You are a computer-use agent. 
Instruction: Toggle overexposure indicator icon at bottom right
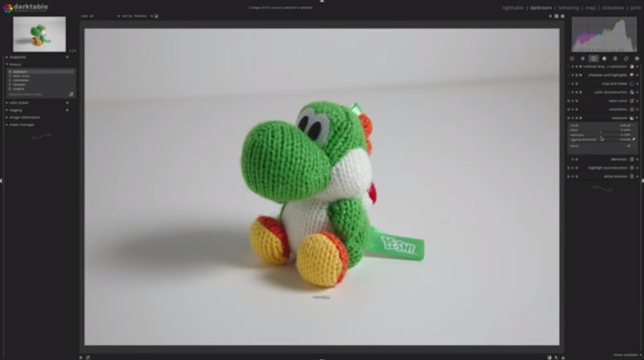[550, 358]
